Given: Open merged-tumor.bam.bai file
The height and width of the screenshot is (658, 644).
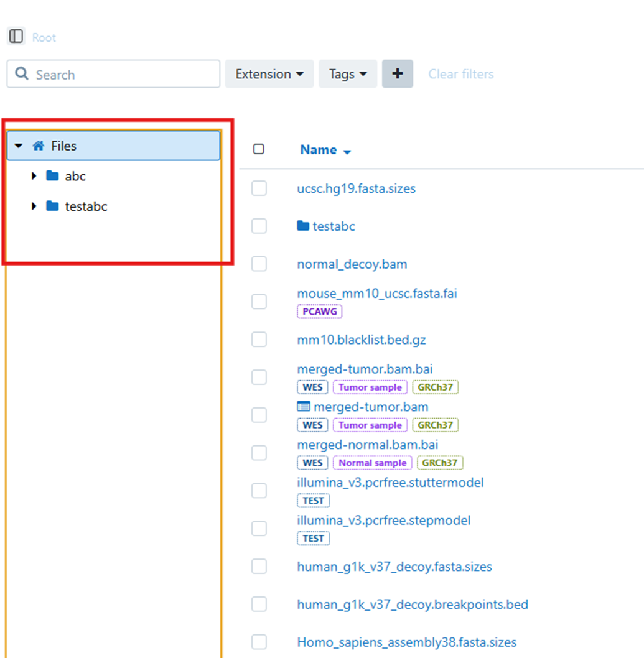Looking at the screenshot, I should [x=365, y=369].
